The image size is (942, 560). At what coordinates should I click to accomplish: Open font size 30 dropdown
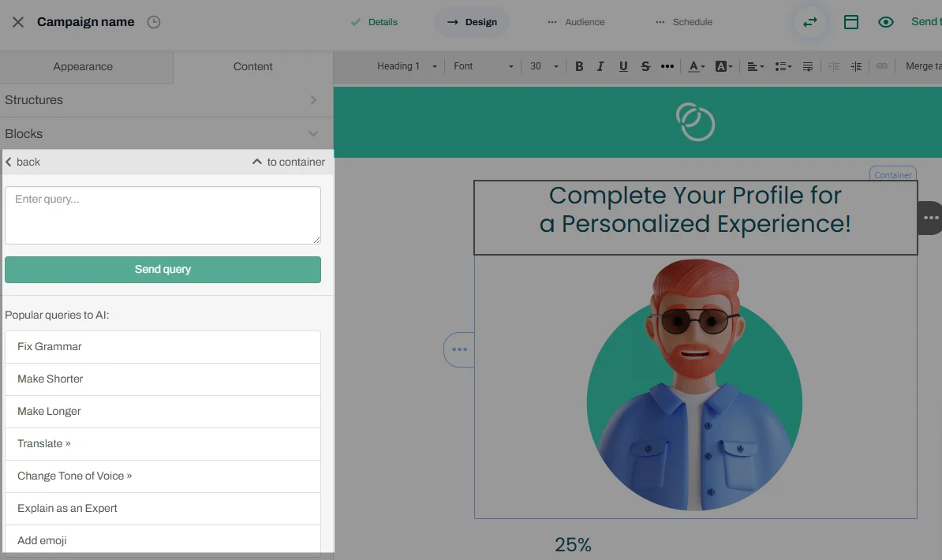[544, 67]
